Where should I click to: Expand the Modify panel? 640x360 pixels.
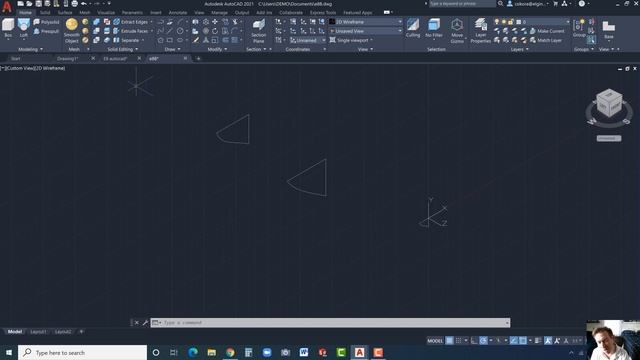pos(217,49)
